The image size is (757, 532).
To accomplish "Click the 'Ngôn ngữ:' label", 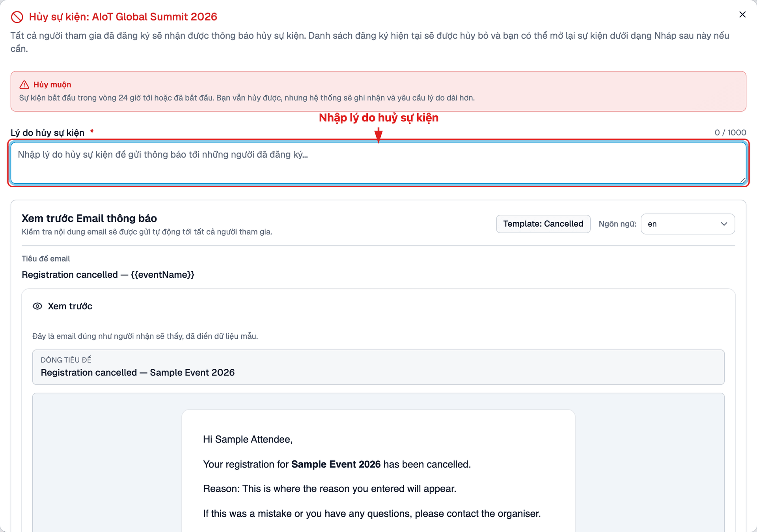I will point(617,224).
